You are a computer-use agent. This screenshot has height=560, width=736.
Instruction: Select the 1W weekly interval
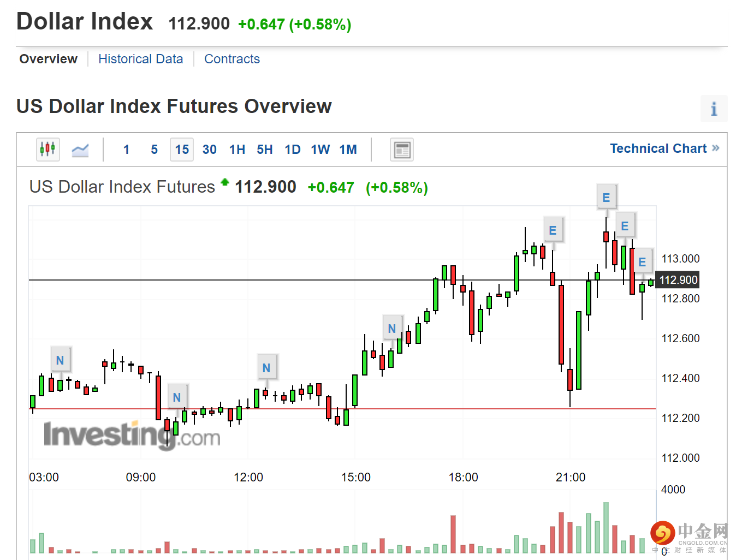[x=320, y=150]
